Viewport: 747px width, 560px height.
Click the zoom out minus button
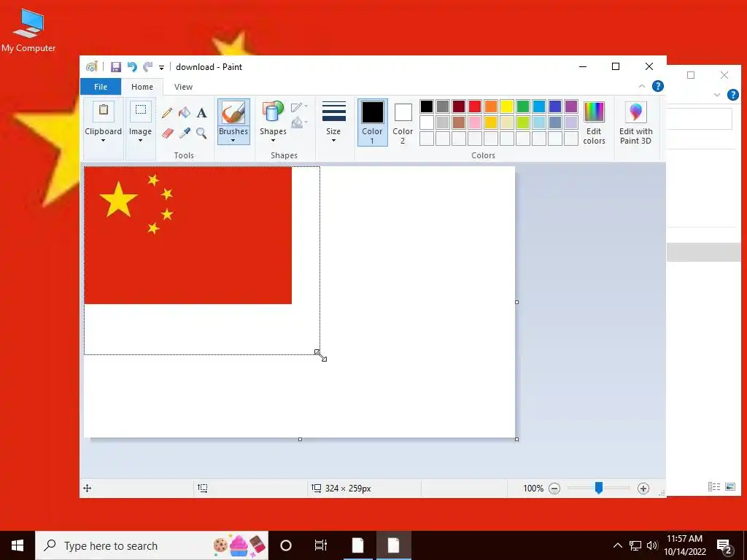[x=554, y=488]
